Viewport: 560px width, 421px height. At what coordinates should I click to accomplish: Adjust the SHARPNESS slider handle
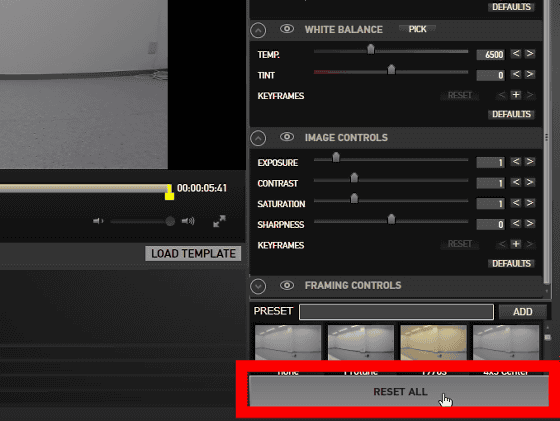coord(391,219)
